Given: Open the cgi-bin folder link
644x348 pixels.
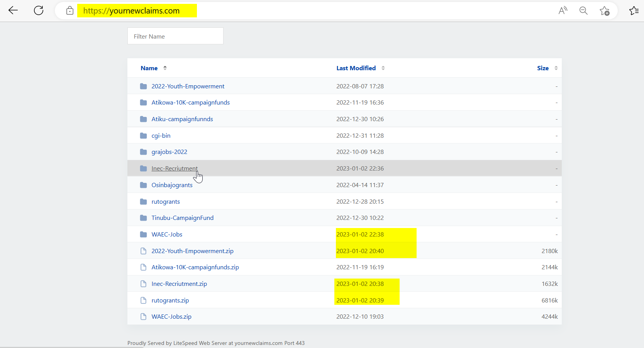Looking at the screenshot, I should point(161,135).
